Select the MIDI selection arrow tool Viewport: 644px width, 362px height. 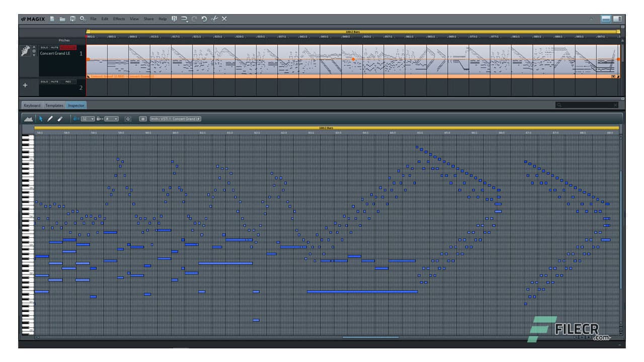41,119
